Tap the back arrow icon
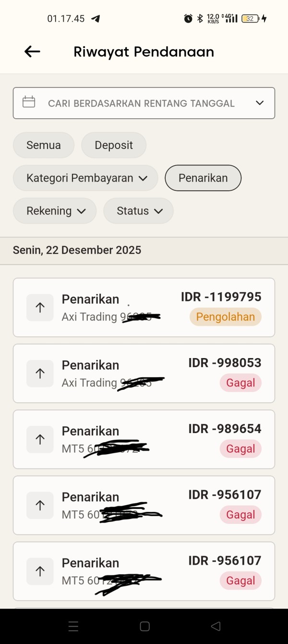The image size is (288, 644). pyautogui.click(x=32, y=52)
